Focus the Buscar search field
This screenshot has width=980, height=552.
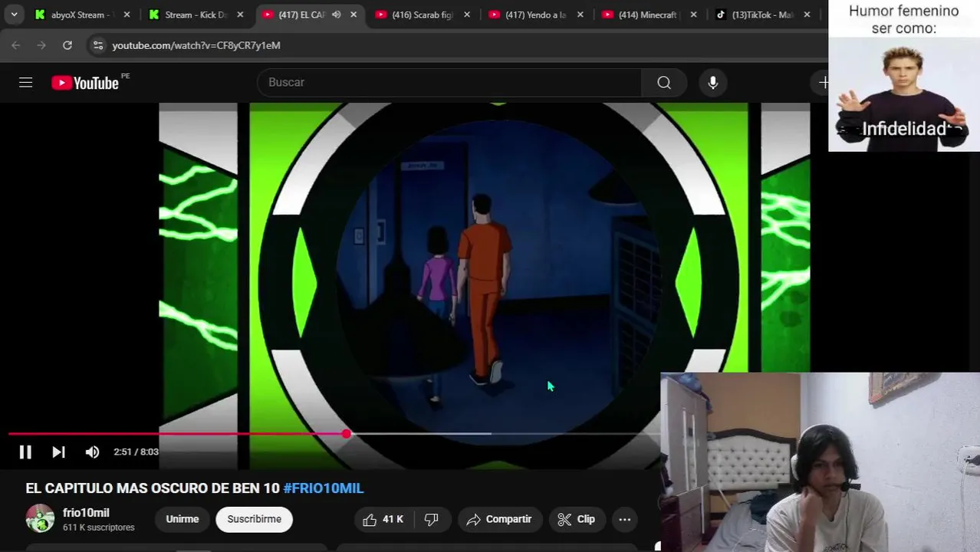[449, 83]
